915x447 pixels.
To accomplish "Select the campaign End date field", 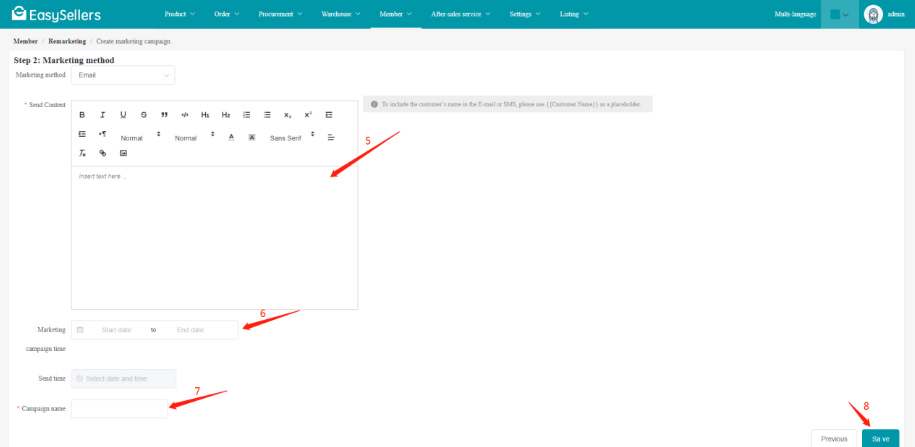I will tap(190, 330).
